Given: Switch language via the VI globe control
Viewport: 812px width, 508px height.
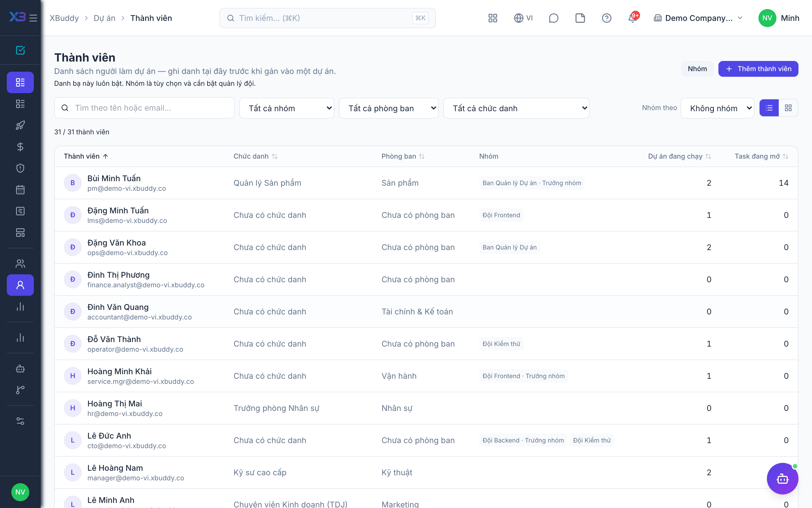Looking at the screenshot, I should (523, 18).
